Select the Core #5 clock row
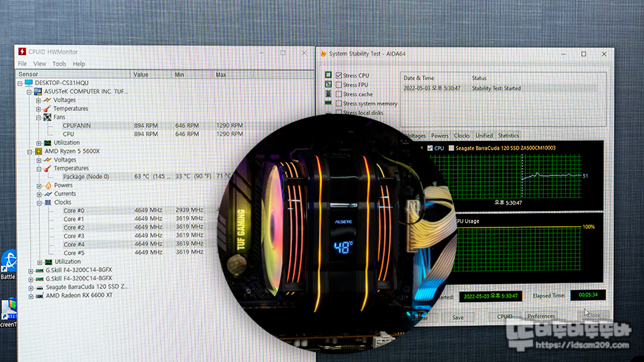644x362 pixels. [x=135, y=253]
